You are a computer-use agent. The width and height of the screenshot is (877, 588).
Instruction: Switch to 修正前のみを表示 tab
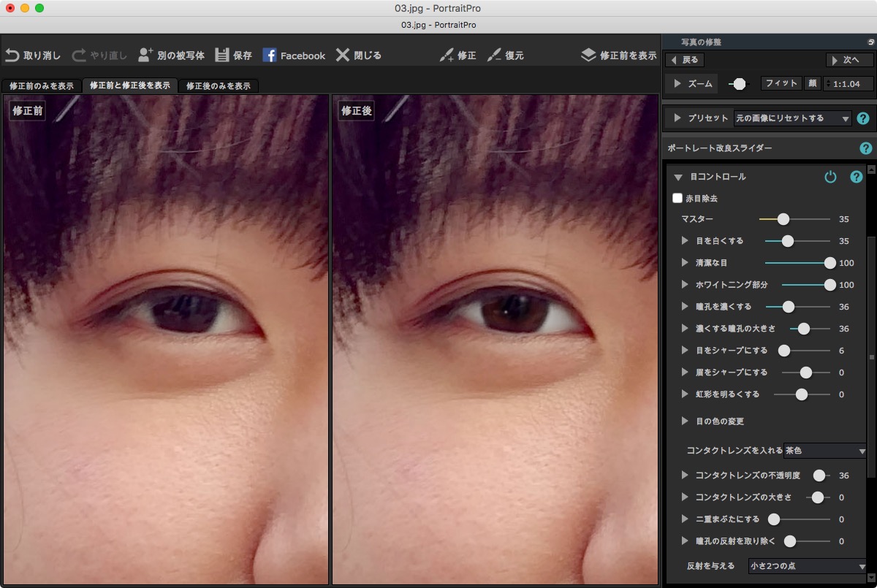pos(42,86)
